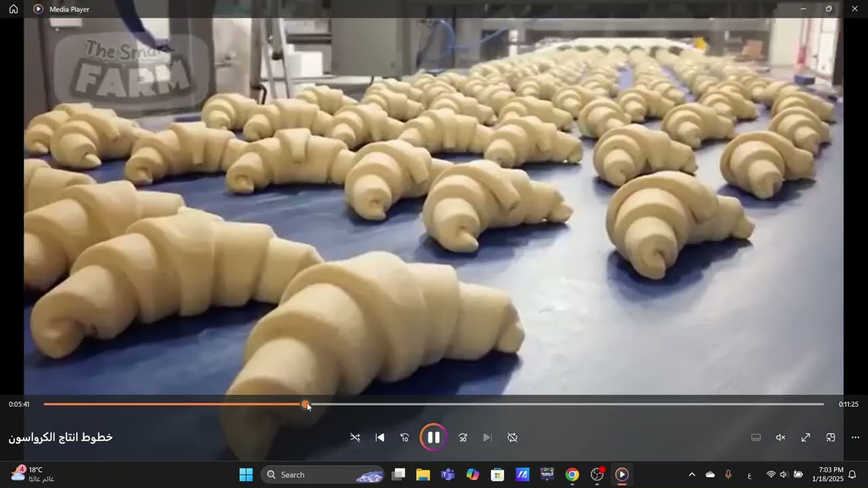This screenshot has width=868, height=488.
Task: Restore down the Media Player window
Action: click(x=829, y=9)
